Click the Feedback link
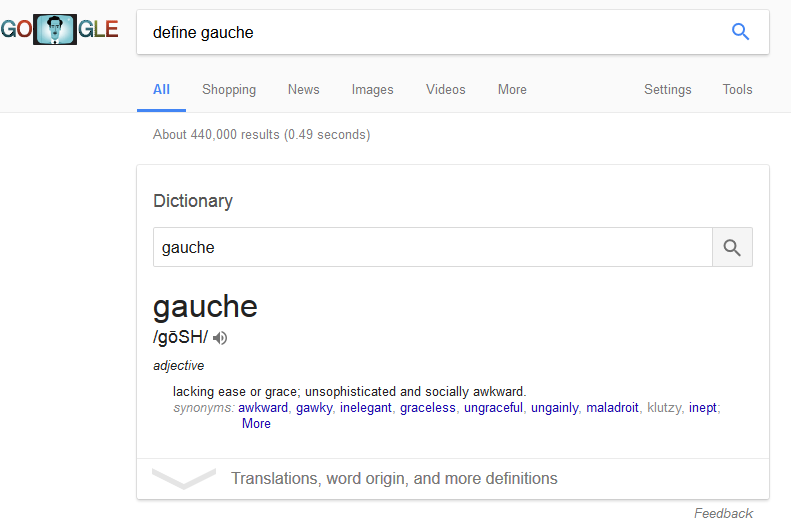This screenshot has width=791, height=523. click(723, 513)
